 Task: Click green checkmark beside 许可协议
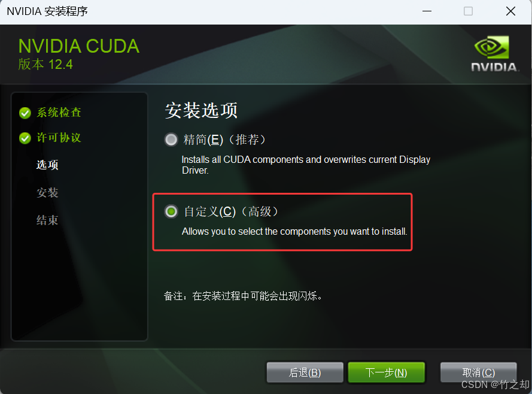[25, 138]
